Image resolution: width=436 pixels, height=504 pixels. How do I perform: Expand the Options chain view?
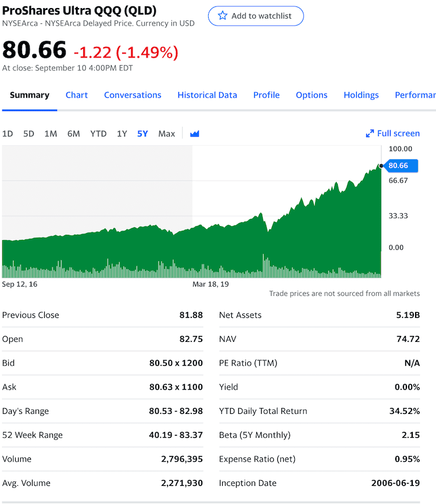(312, 95)
